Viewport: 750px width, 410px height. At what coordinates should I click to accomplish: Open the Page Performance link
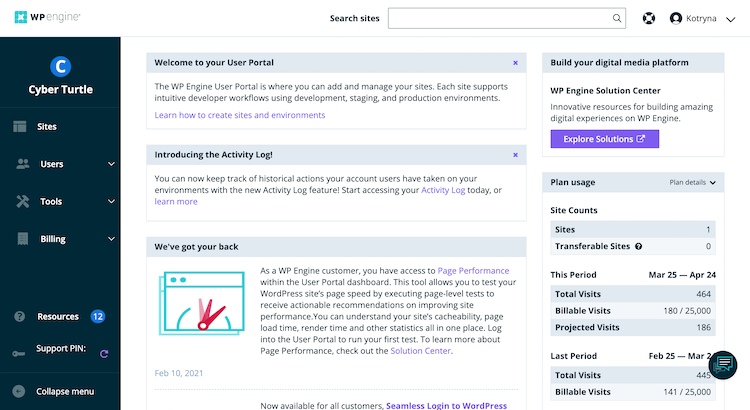coord(473,271)
